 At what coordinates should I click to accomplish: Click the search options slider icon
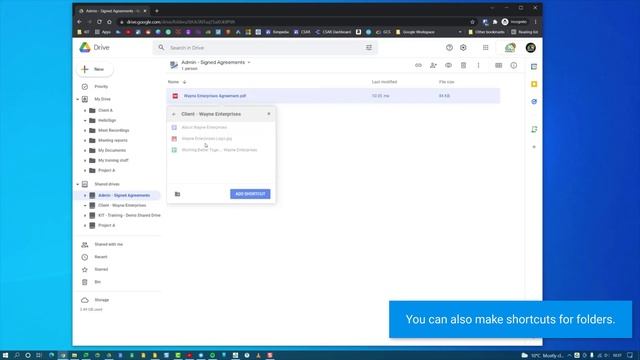(369, 48)
